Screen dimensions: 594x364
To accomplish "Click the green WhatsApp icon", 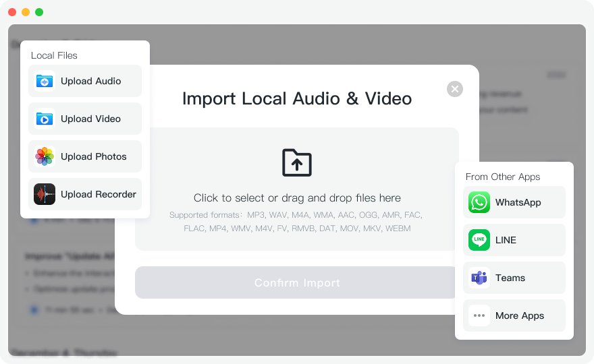I will click(479, 202).
